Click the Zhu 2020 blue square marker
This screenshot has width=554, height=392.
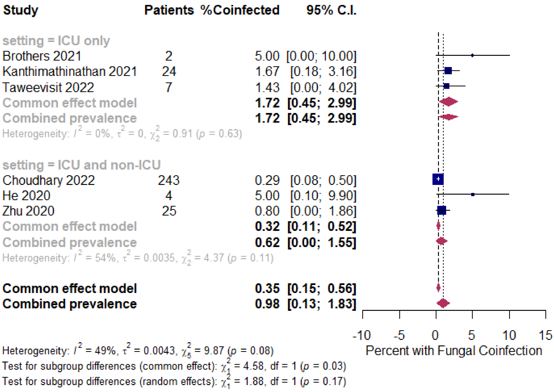(x=442, y=210)
